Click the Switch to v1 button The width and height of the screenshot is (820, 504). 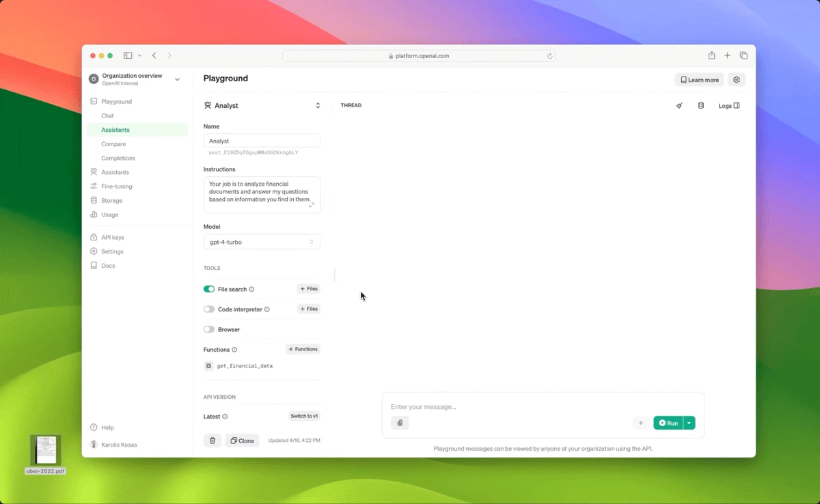[304, 416]
